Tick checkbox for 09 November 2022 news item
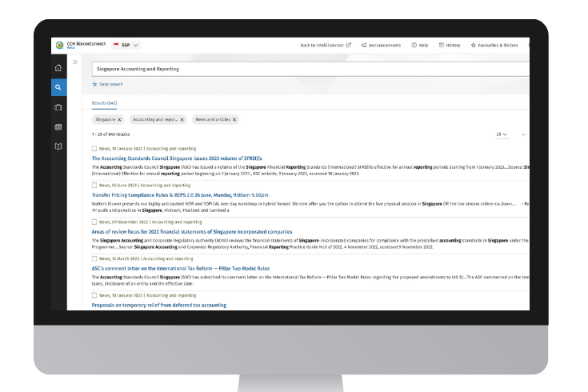Image resolution: width=588 pixels, height=392 pixels. click(x=94, y=222)
